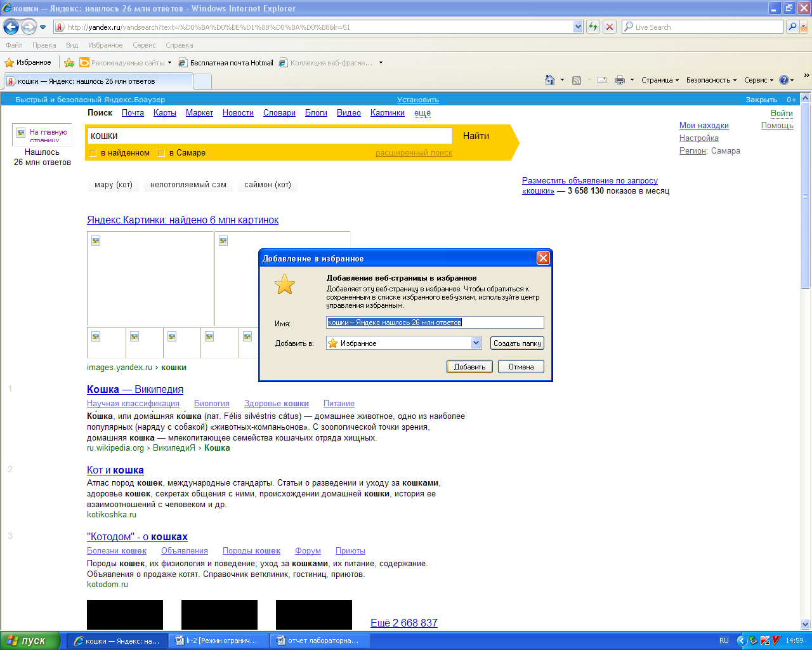Click the Закрыть link in Yandex banner
Image resolution: width=812 pixels, height=650 pixels.
coord(761,100)
